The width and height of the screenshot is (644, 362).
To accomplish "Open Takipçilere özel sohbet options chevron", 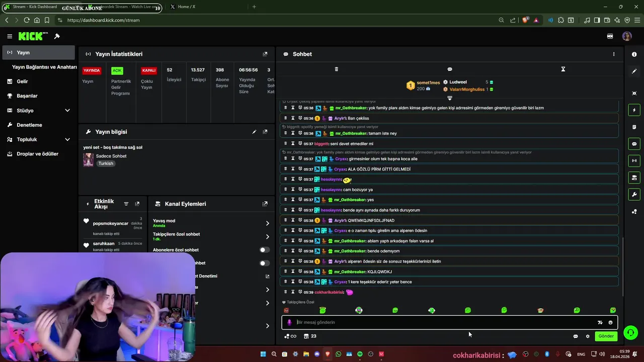I will [x=267, y=236].
